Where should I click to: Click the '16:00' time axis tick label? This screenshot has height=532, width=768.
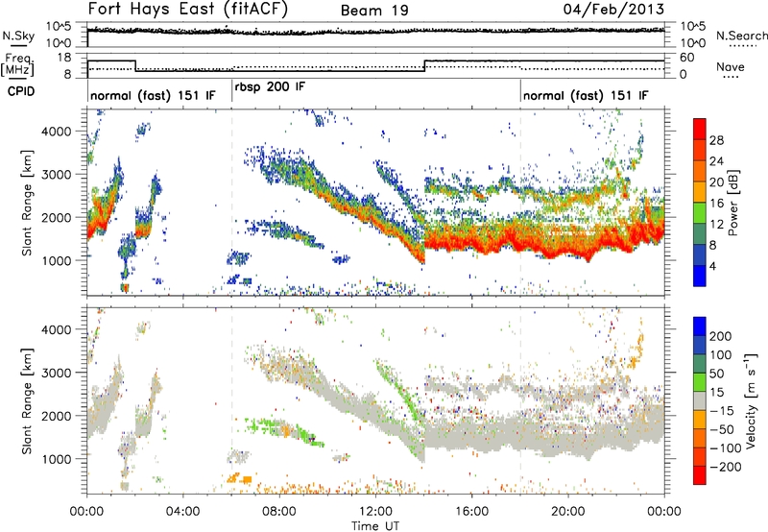(471, 511)
